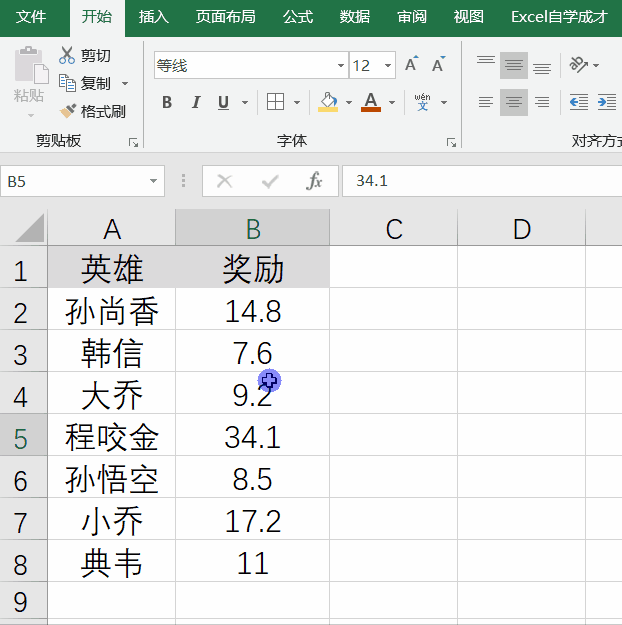Apply red font color with the A icon
Screen dimensions: 622x625
pyautogui.click(x=371, y=102)
